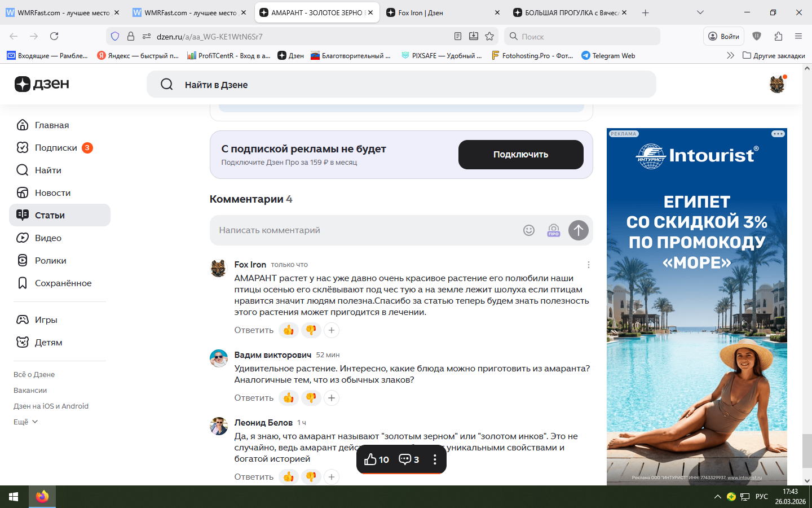812x508 pixels.
Task: Click the Dzen logo
Action: 42,84
